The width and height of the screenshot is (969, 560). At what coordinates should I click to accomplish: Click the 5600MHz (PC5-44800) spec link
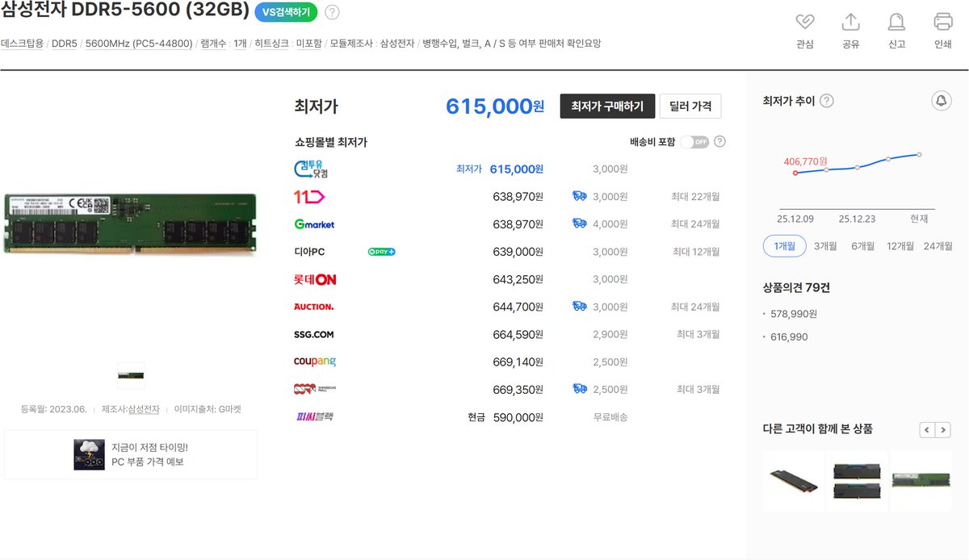138,44
